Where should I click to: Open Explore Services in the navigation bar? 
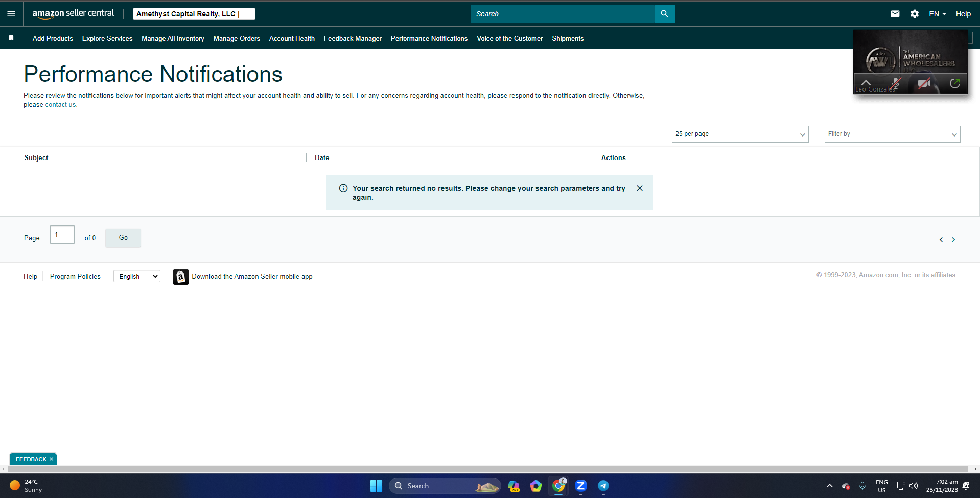tap(107, 38)
